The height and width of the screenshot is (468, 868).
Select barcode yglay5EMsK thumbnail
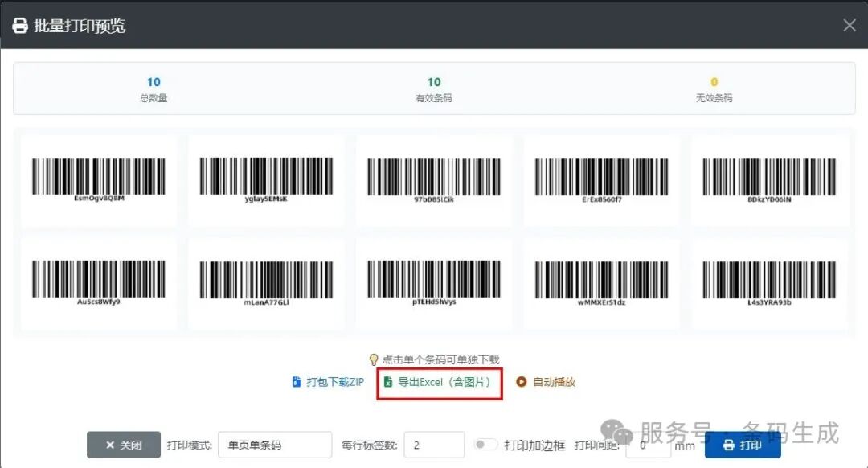(266, 180)
